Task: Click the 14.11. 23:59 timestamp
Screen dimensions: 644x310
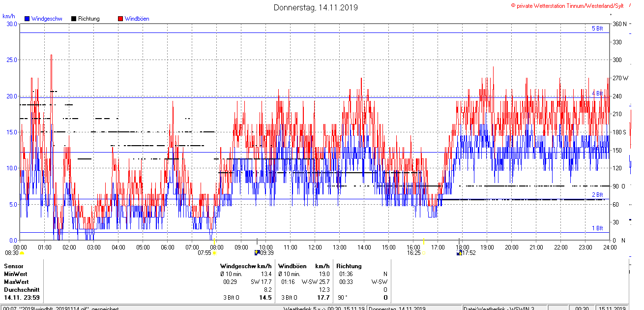Action: (22, 298)
